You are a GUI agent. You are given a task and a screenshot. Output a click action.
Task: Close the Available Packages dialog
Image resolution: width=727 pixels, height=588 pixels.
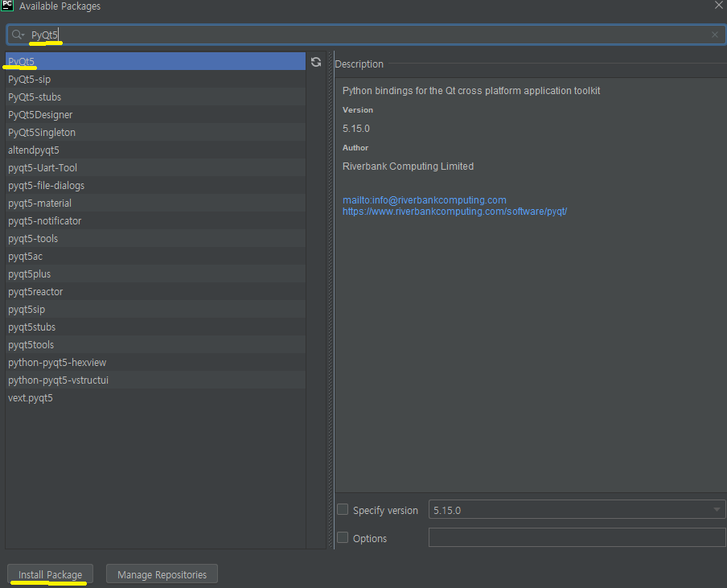(718, 5)
